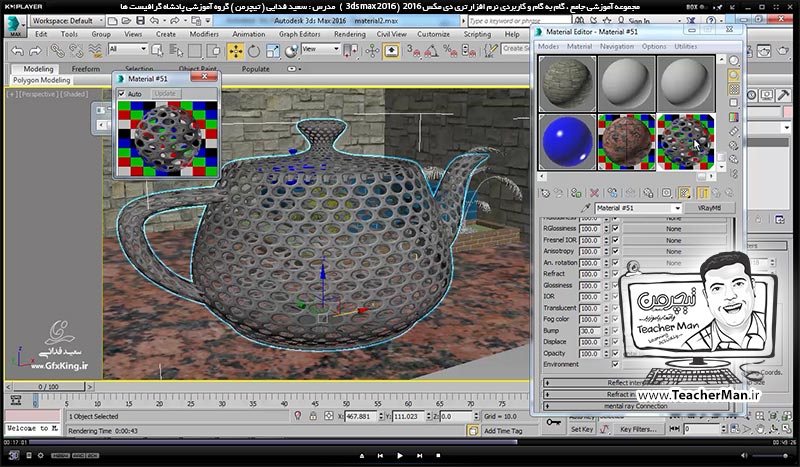
Task: Activate the Select and Move tool
Action: click(235, 51)
